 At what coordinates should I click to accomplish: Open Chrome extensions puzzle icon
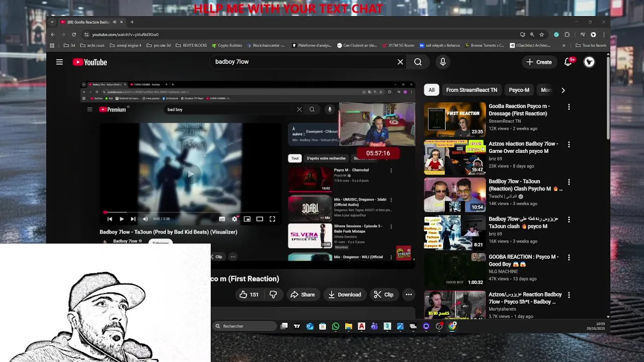coord(567,35)
